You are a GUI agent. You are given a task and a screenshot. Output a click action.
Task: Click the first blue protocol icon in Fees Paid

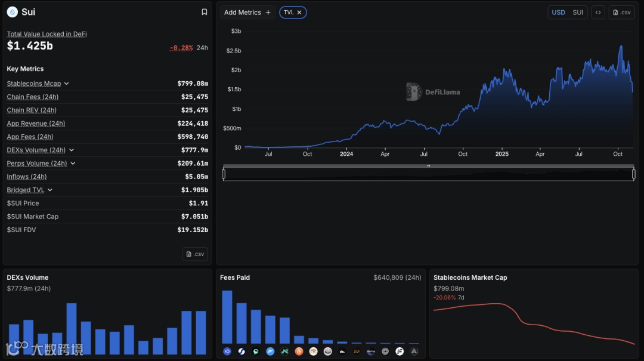(x=227, y=351)
